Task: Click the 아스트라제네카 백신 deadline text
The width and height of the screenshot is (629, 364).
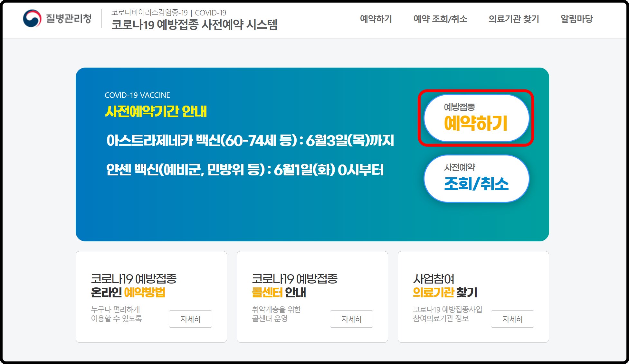Action: pyautogui.click(x=250, y=140)
